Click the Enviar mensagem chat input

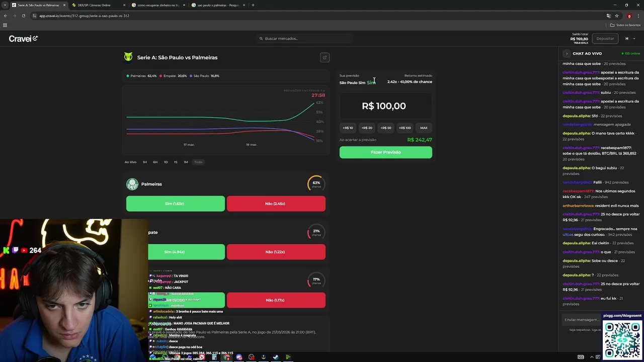point(581,320)
